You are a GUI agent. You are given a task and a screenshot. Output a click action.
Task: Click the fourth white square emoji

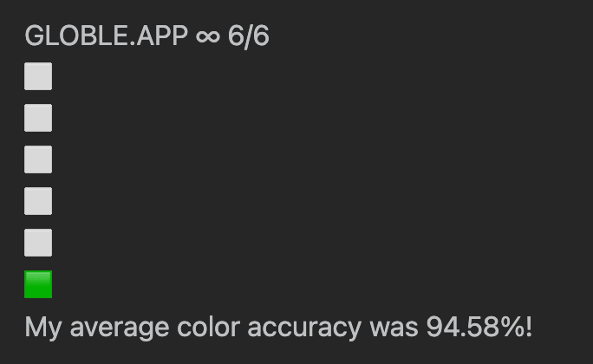tap(38, 201)
